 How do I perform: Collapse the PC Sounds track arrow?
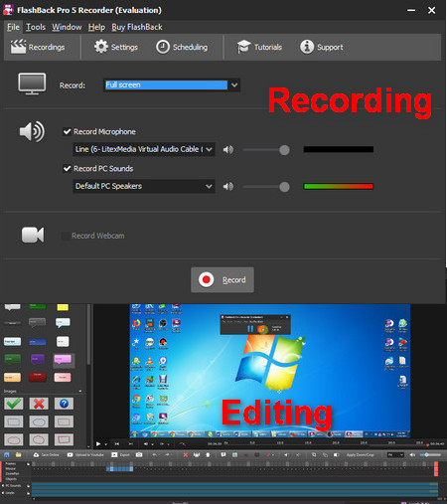click(x=3, y=486)
